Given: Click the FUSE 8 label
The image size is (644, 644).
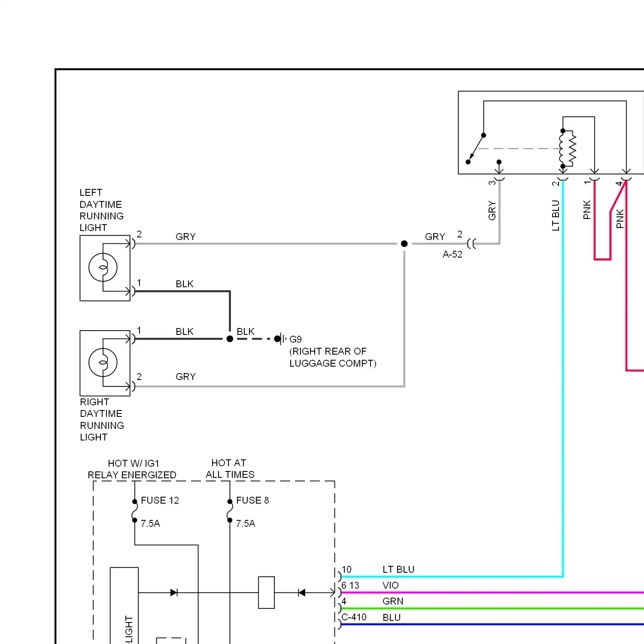Looking at the screenshot, I should coord(252,500).
